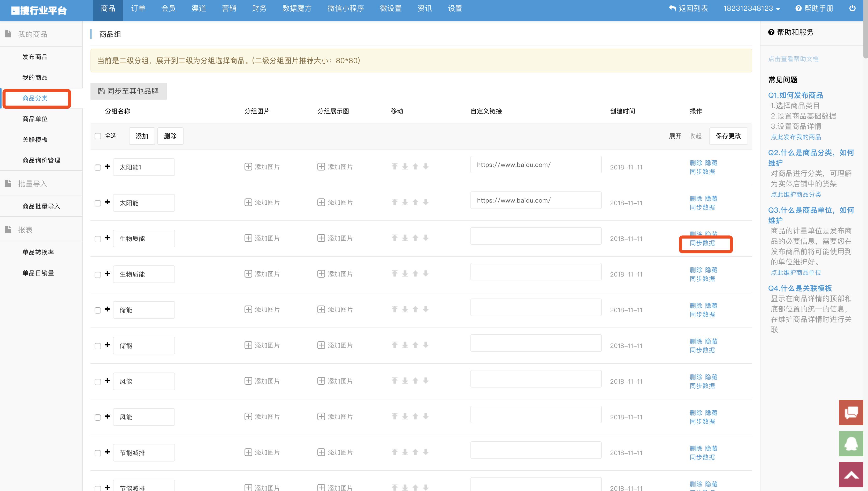Viewport: 868px width, 491px height.
Task: Add a 分组展示图 image for 太阳能1
Action: coord(335,167)
